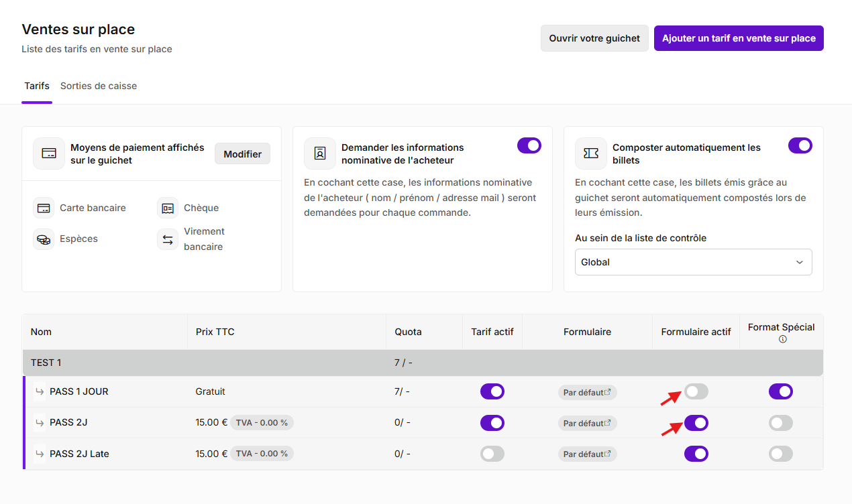Click the Espèces coins icon

(x=44, y=239)
